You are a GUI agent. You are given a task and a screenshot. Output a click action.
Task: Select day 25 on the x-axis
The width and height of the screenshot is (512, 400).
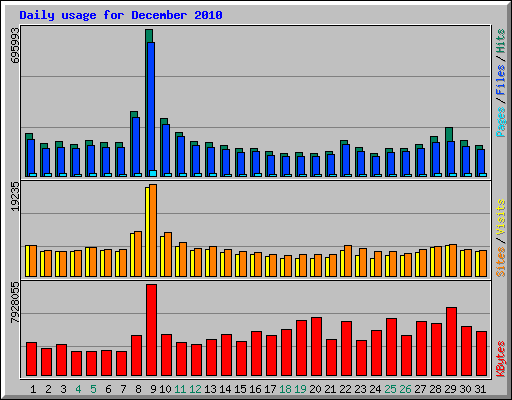click(x=390, y=389)
